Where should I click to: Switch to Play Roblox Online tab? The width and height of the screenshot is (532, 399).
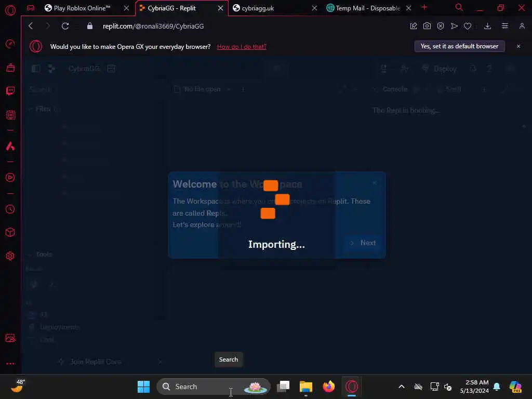click(82, 8)
